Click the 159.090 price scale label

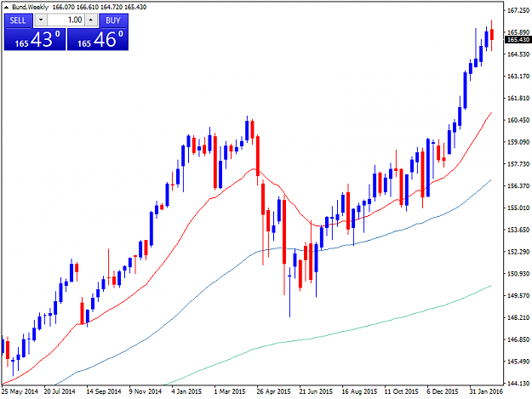(518, 142)
